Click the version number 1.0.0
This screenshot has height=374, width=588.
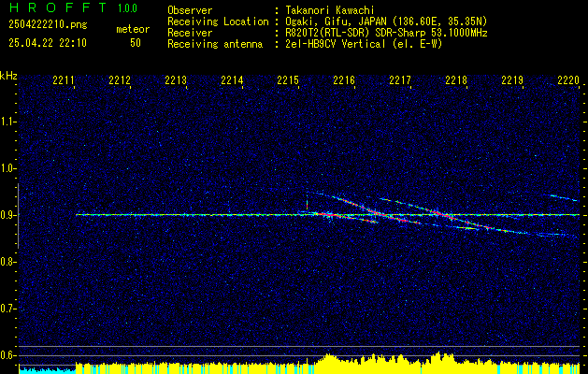(127, 8)
